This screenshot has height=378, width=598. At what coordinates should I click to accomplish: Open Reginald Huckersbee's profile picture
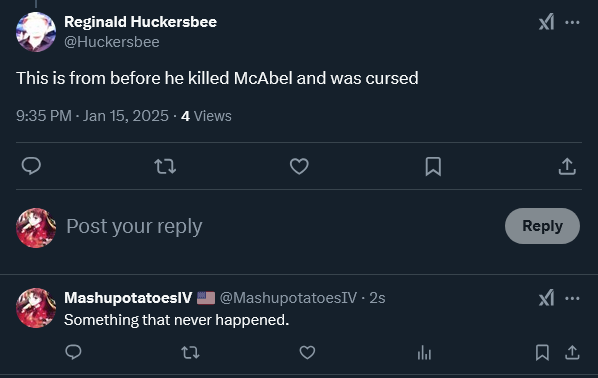click(36, 32)
